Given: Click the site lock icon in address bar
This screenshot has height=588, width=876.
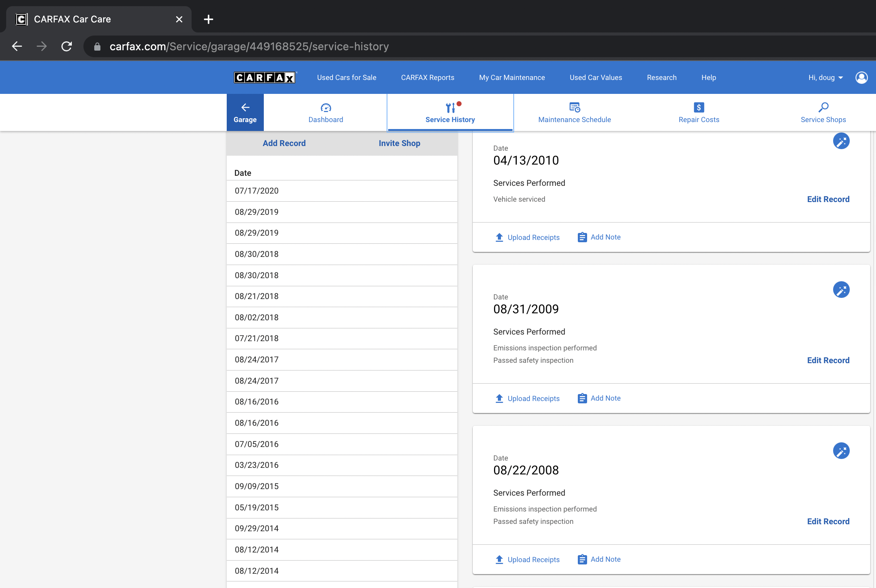Looking at the screenshot, I should (97, 47).
